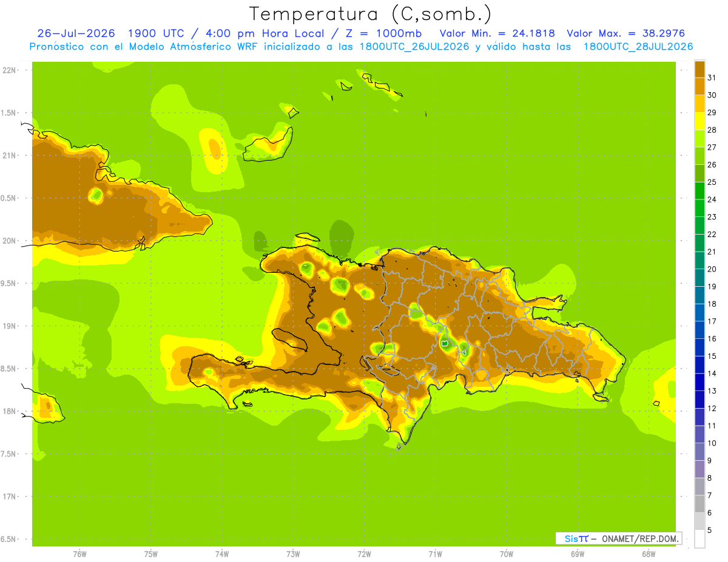The image size is (728, 562).
Task: Click the "Valor Max. = 38.2976" readout
Action: (625, 33)
